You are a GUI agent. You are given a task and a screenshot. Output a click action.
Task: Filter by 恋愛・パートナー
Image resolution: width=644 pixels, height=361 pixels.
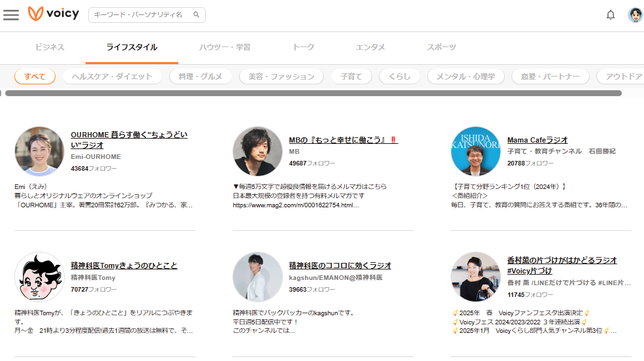point(551,77)
